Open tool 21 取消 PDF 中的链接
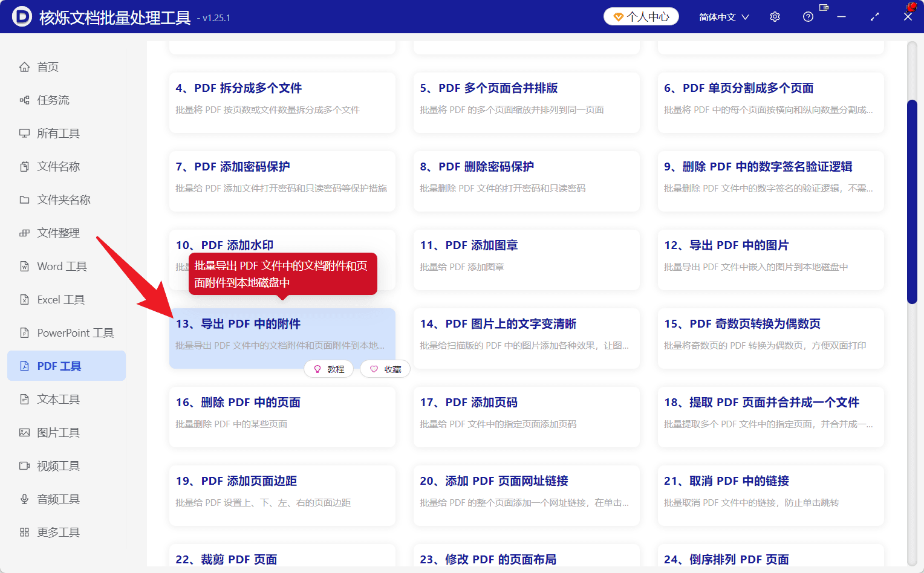Image resolution: width=924 pixels, height=573 pixels. 771,496
